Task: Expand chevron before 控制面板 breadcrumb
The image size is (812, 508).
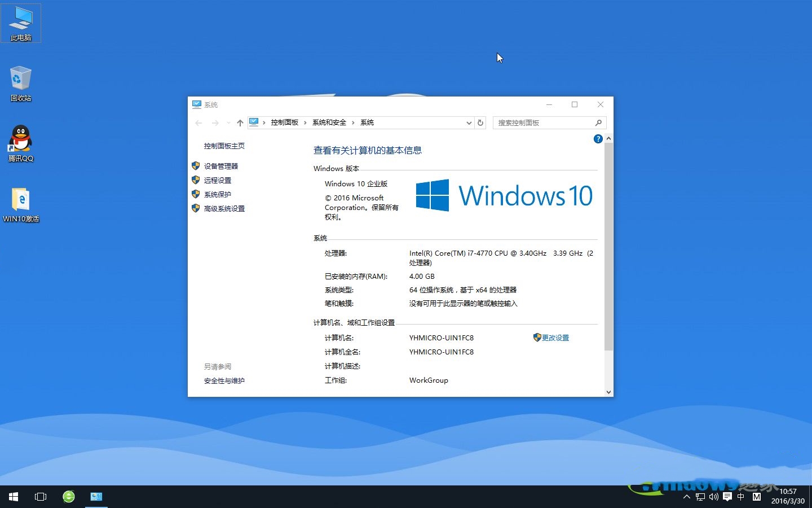Action: [264, 122]
